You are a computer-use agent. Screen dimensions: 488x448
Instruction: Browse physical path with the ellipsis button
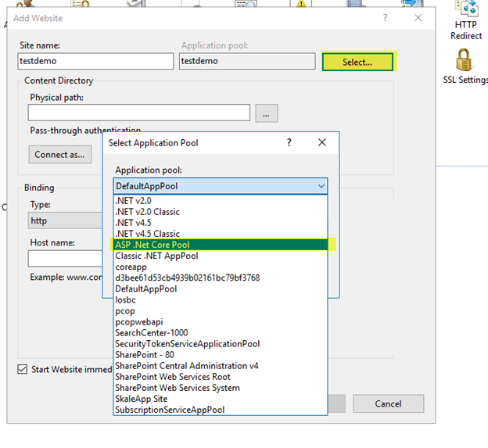[x=266, y=113]
